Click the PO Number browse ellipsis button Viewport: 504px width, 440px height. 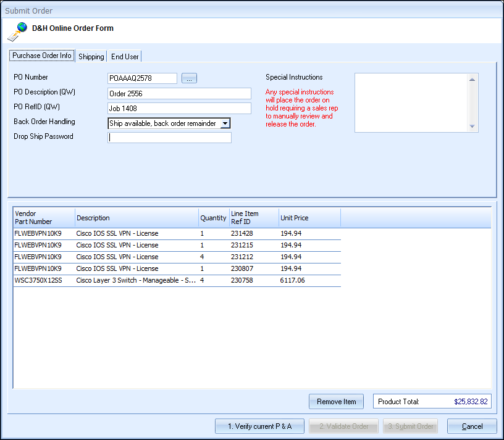[189, 78]
